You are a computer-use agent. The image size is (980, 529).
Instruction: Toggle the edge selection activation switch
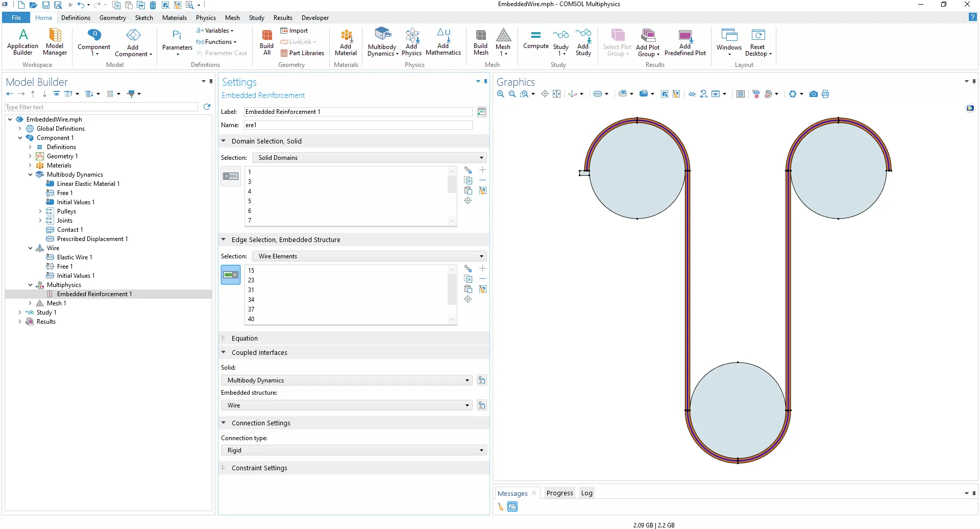pos(231,275)
